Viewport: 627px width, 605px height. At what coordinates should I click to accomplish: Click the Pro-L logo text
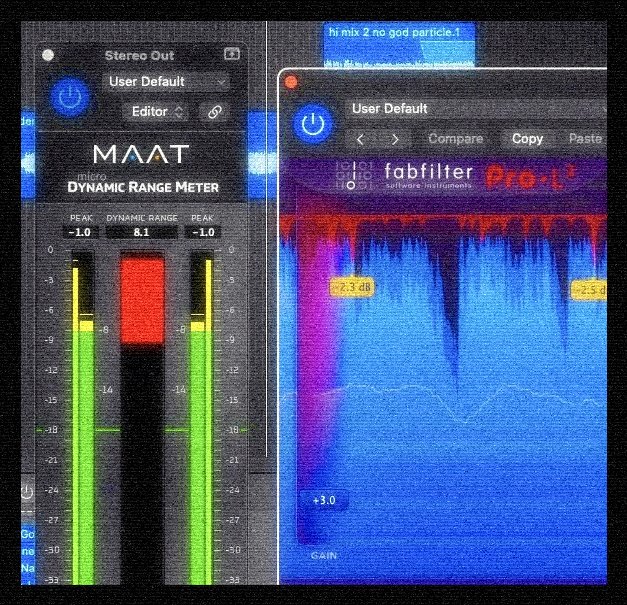point(530,176)
